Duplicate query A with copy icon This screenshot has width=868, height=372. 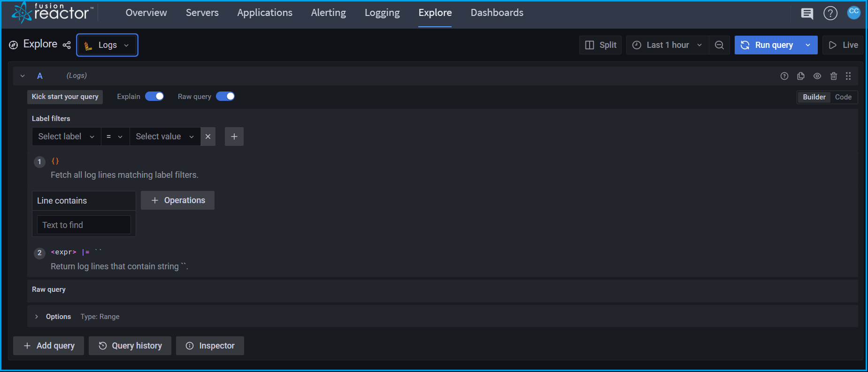pyautogui.click(x=801, y=76)
